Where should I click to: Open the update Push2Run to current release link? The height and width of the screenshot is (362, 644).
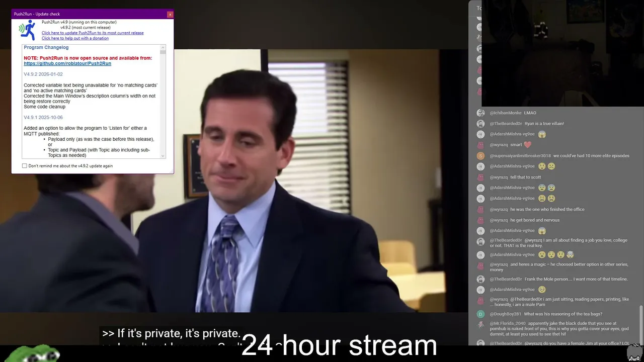[x=93, y=33]
